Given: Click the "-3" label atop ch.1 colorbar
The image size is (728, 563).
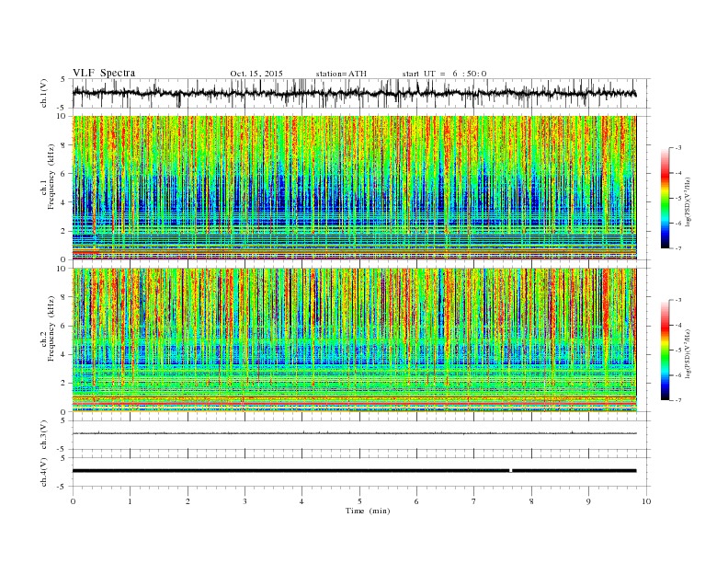Looking at the screenshot, I should coord(677,148).
